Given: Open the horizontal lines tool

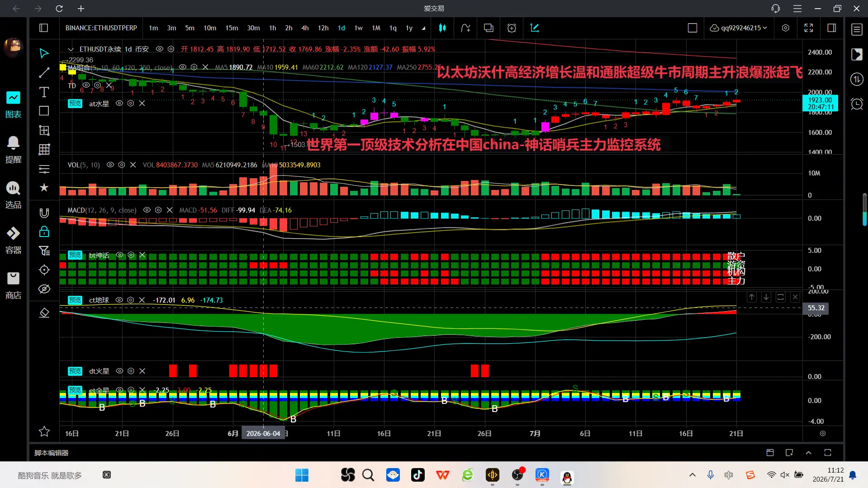Looking at the screenshot, I should [44, 169].
